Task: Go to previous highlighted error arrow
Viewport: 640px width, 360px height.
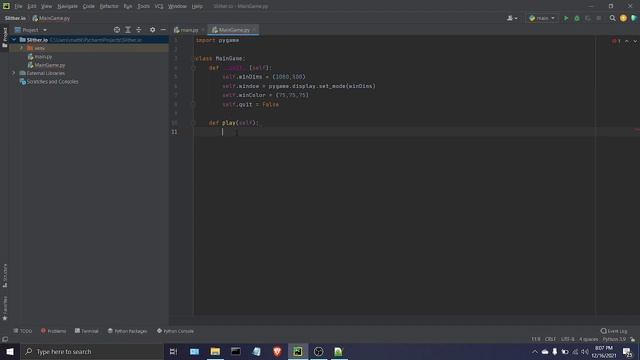Action: [627, 41]
